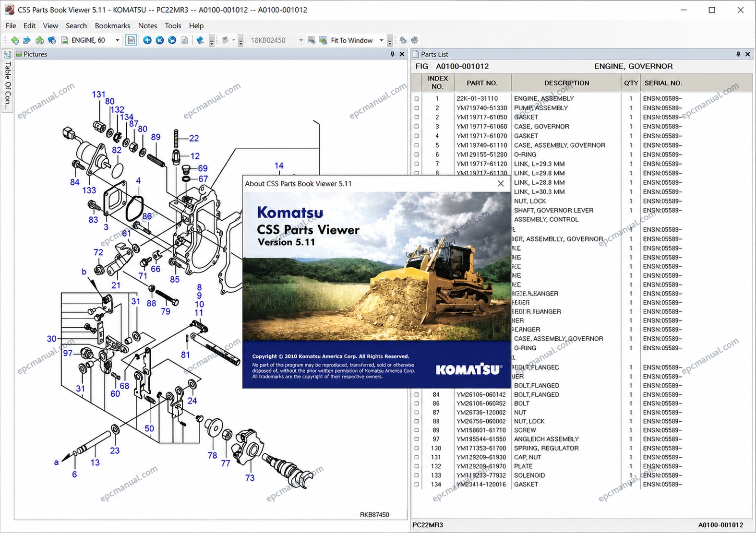Click the first gear icon on the toolbar
This screenshot has width=756, height=533.
(403, 40)
